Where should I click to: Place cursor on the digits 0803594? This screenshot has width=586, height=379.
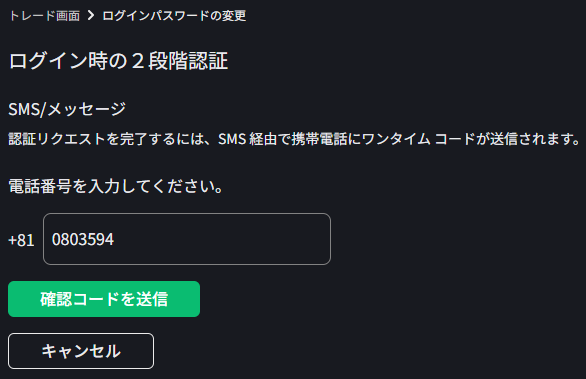coord(83,240)
